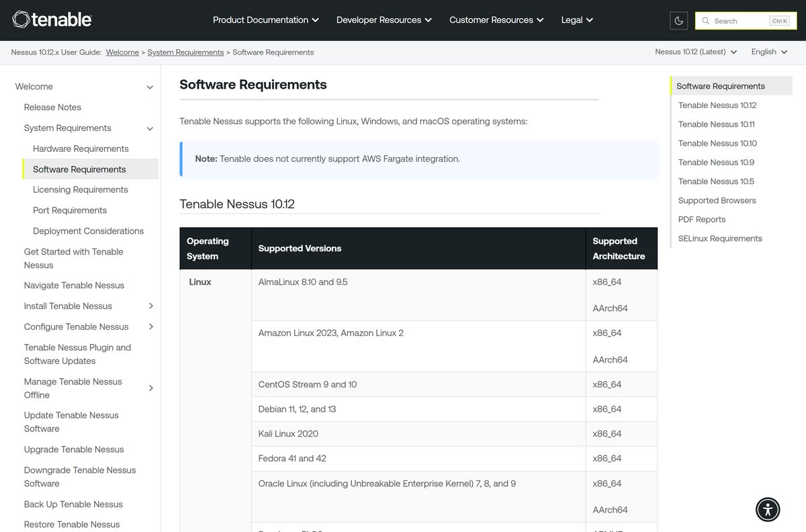Collapse the System Requirements sidebar chevron

(150, 128)
